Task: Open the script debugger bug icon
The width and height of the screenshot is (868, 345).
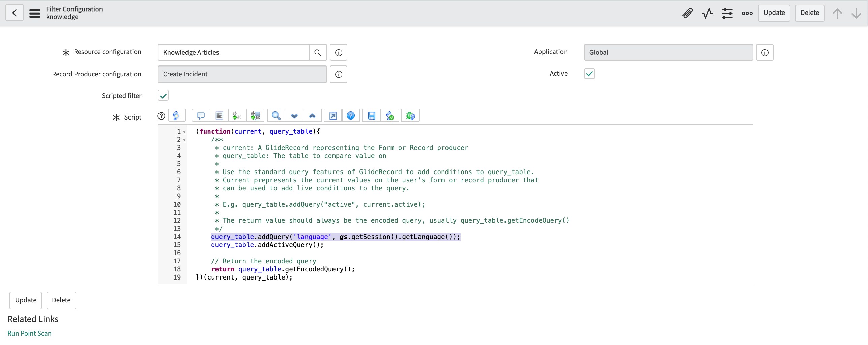Action: (410, 115)
